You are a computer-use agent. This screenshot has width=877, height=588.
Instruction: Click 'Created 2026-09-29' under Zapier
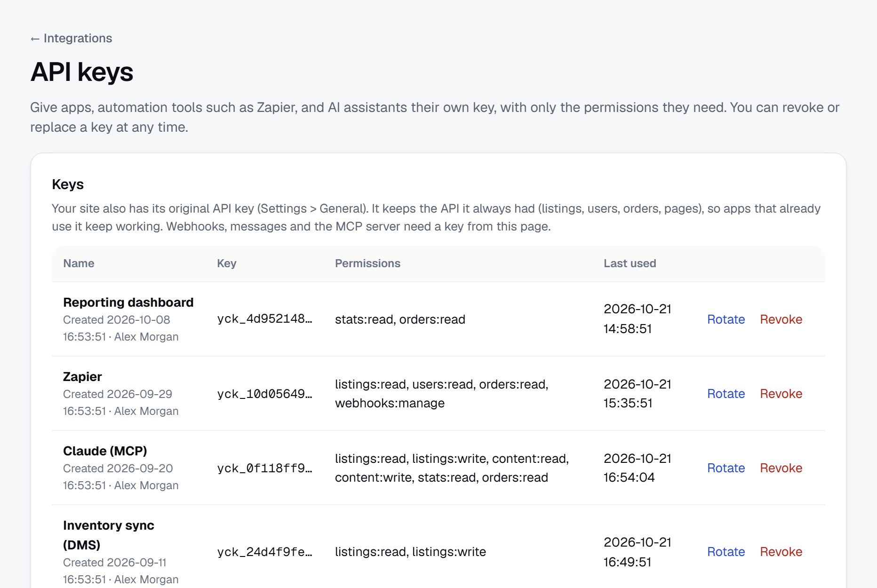coord(118,394)
